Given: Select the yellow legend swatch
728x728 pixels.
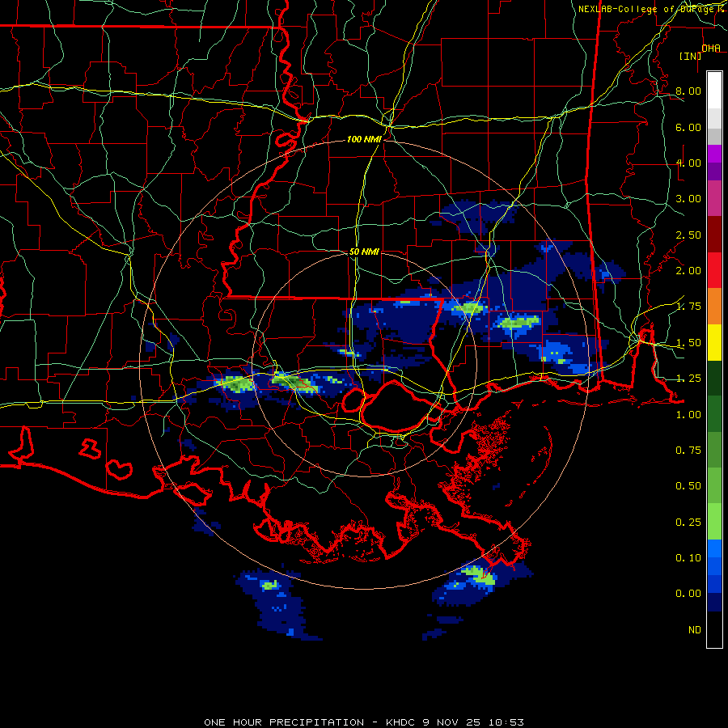Looking at the screenshot, I should point(714,343).
